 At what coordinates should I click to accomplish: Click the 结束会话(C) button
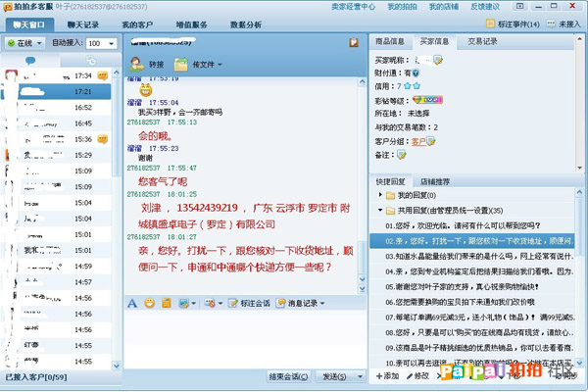pyautogui.click(x=288, y=376)
